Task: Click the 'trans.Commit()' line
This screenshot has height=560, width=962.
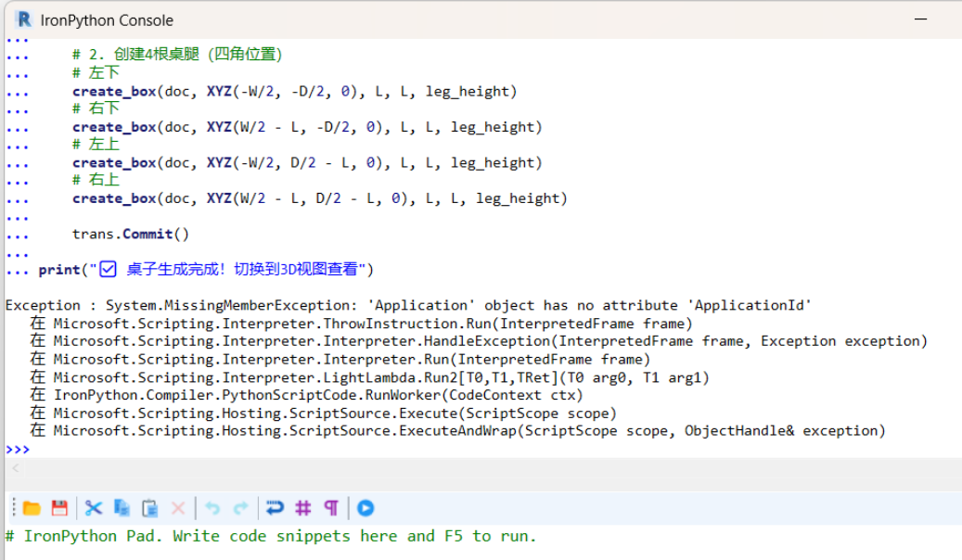Action: tap(131, 234)
